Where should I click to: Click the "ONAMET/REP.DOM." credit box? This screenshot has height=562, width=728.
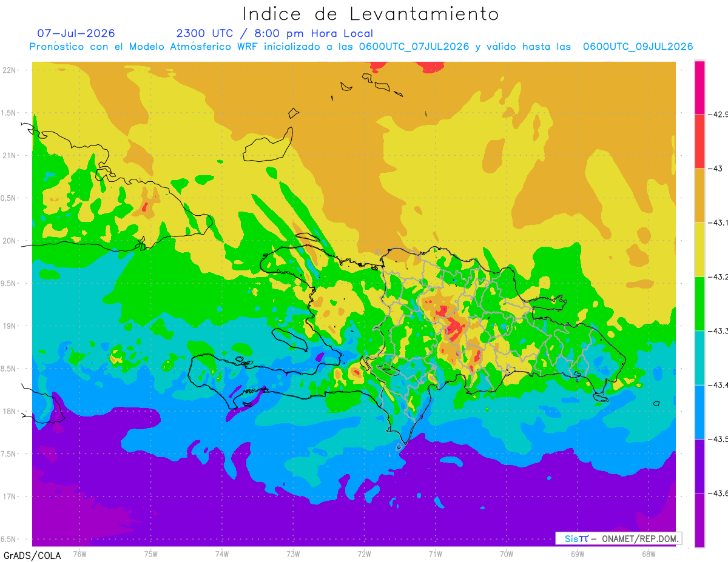(x=618, y=538)
